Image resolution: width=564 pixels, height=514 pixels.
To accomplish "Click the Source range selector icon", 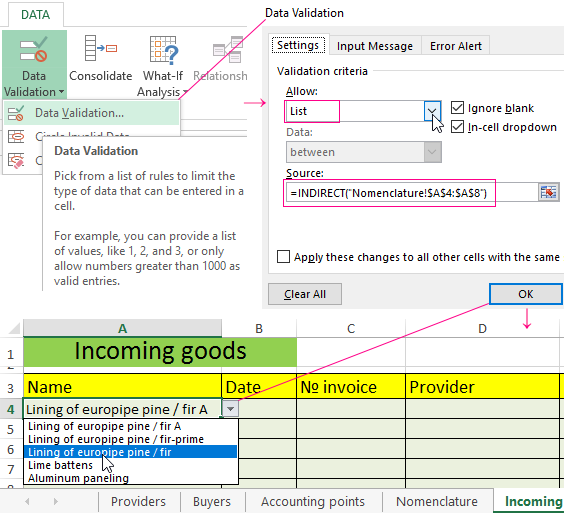I will coord(549,192).
